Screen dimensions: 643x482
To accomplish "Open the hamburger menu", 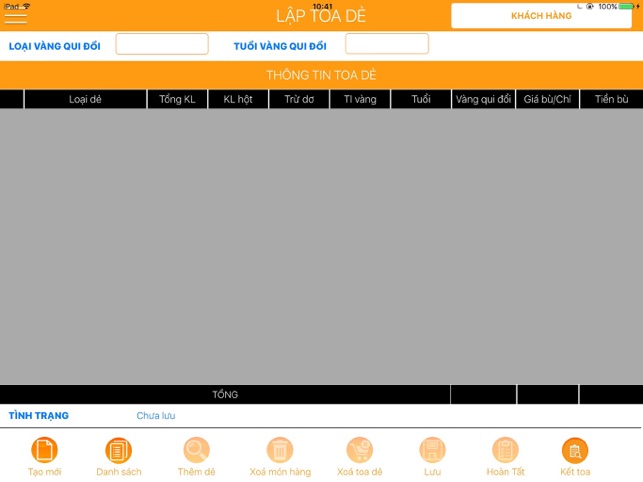I will [16, 18].
